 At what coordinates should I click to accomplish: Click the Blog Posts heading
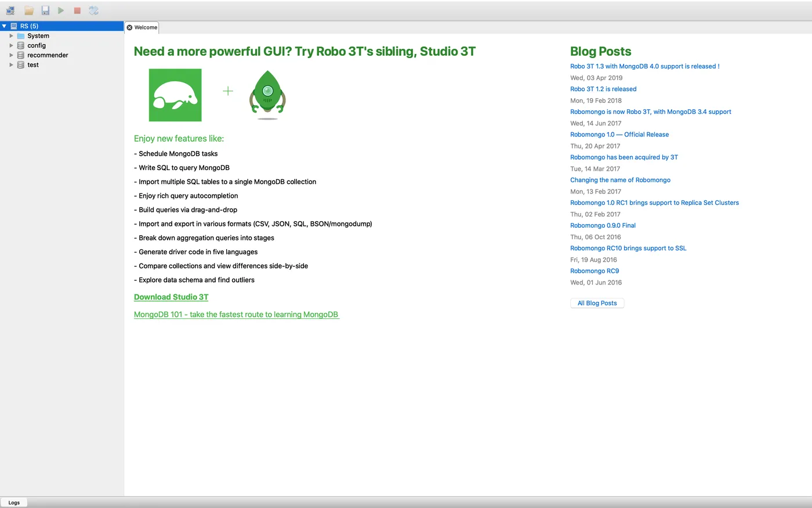[x=601, y=51]
